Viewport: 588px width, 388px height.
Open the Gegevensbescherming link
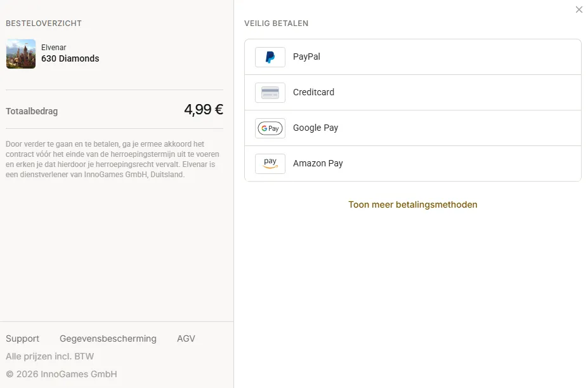108,338
